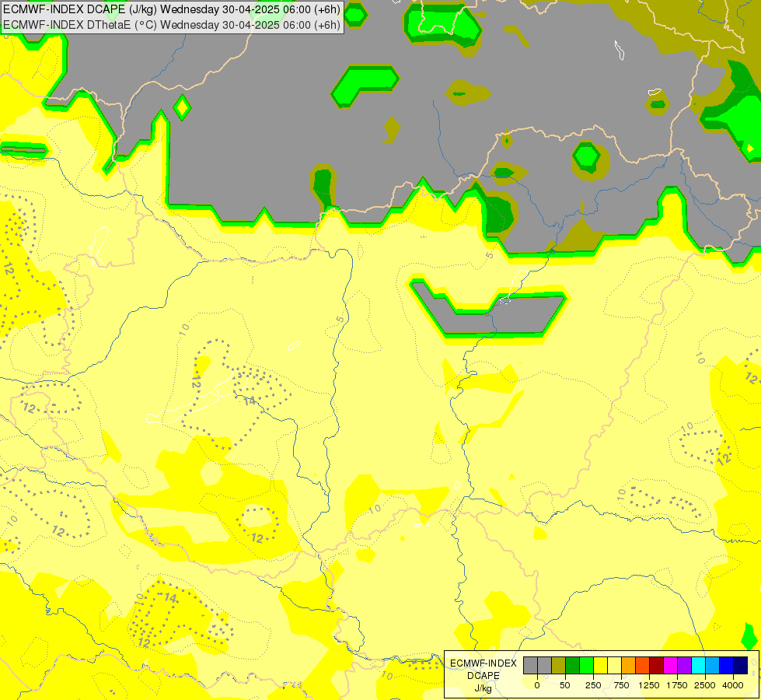Select the red-orange legend swatch
Image resolution: width=761 pixels, height=700 pixels.
(x=643, y=665)
